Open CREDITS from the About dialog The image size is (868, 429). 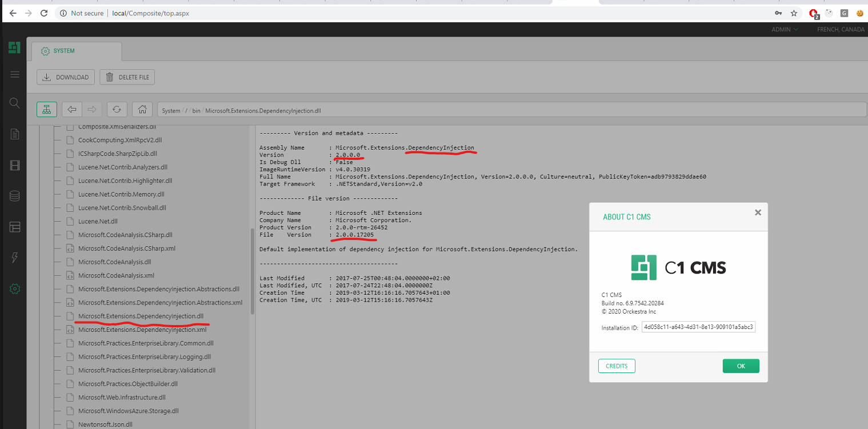tap(617, 366)
